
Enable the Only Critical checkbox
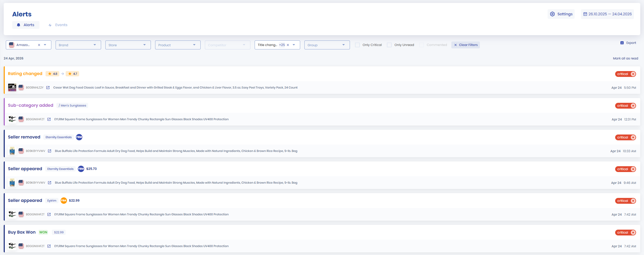pyautogui.click(x=357, y=45)
